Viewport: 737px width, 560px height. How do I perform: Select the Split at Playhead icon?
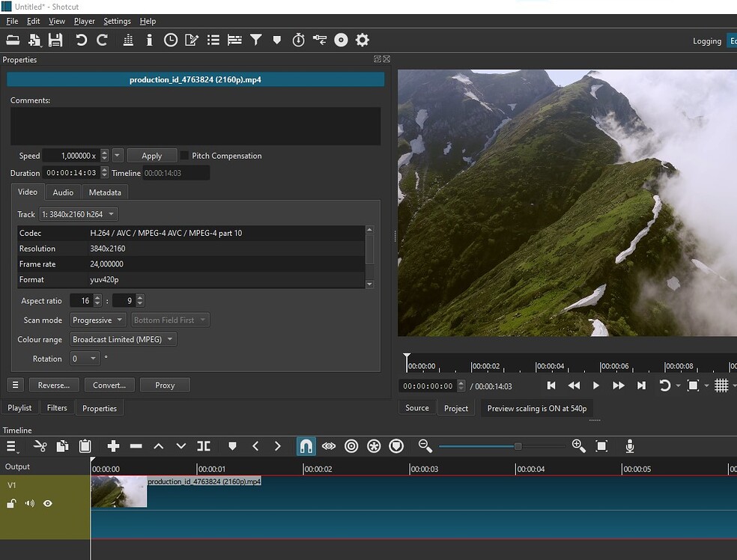[204, 445]
